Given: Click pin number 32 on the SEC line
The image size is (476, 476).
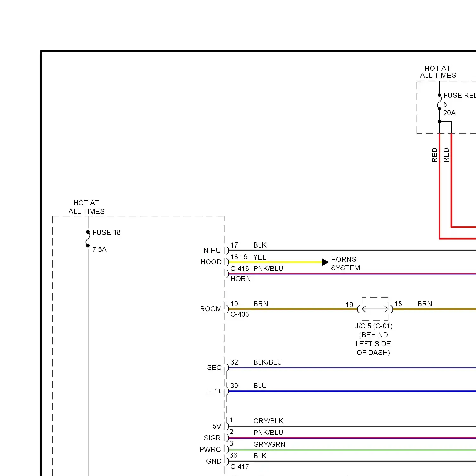Looking at the screenshot, I should click(x=234, y=362).
